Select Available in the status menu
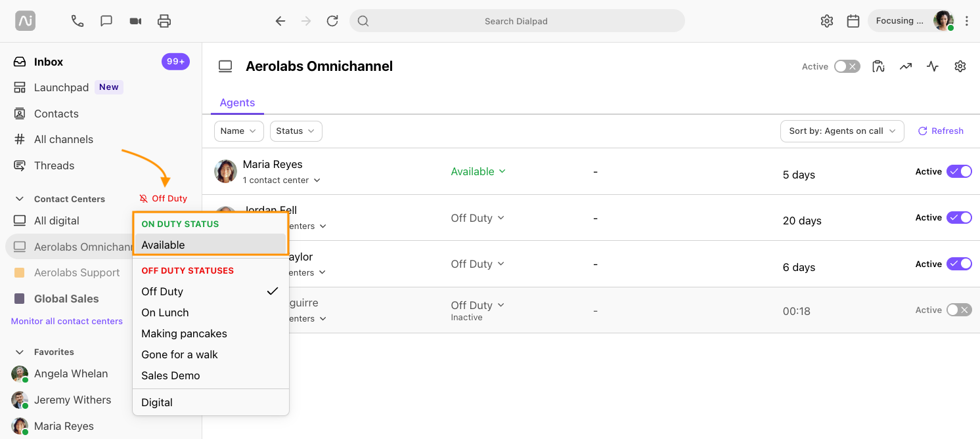Screen dimensions: 980x439 click(210, 245)
